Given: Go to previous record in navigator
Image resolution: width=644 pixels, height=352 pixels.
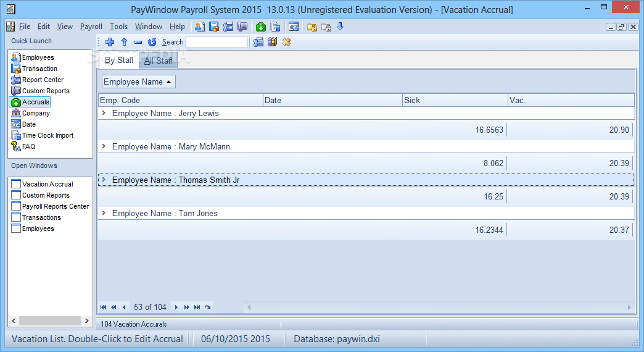Looking at the screenshot, I should click(x=124, y=307).
